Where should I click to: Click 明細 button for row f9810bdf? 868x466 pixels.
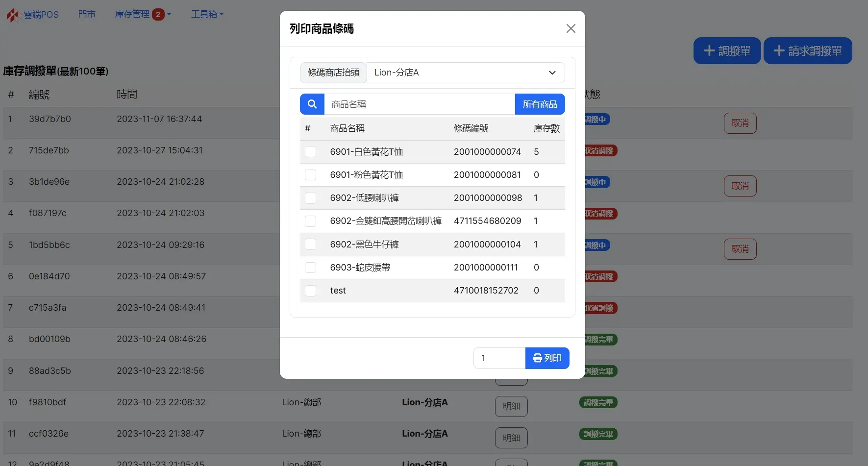coord(511,406)
